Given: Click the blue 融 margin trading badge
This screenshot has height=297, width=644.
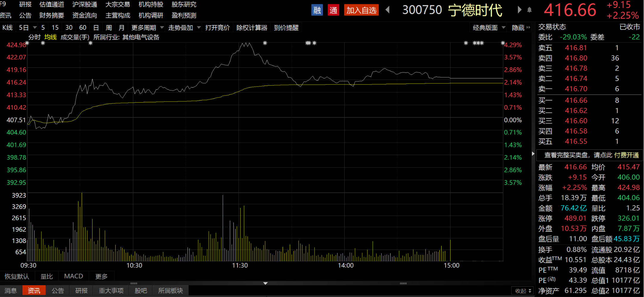Looking at the screenshot, I should pos(317,10).
